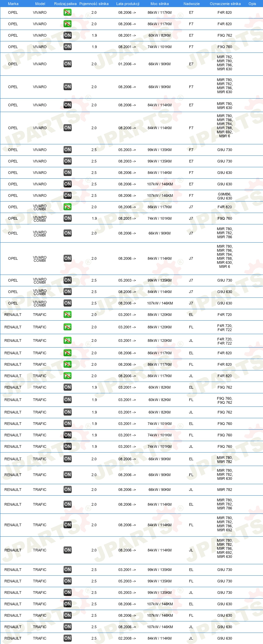Click diesel ON icon in Trafic F9Q 760, F9Q 762 row
The width and height of the screenshot is (263, 644).
[x=68, y=400]
